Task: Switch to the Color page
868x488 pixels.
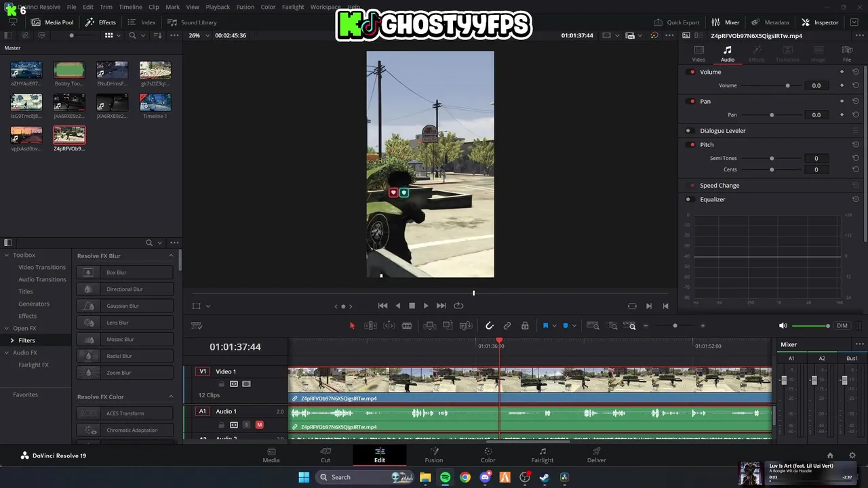Action: click(488, 455)
